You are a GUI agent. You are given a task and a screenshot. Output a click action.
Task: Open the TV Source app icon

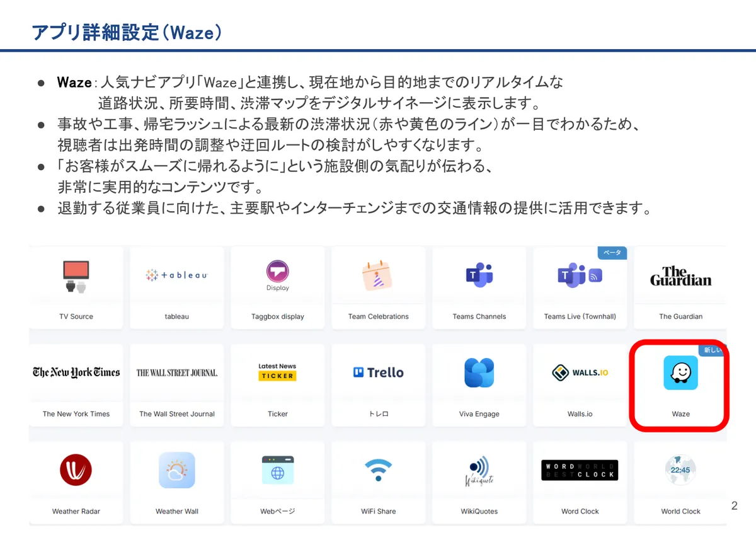(x=76, y=277)
